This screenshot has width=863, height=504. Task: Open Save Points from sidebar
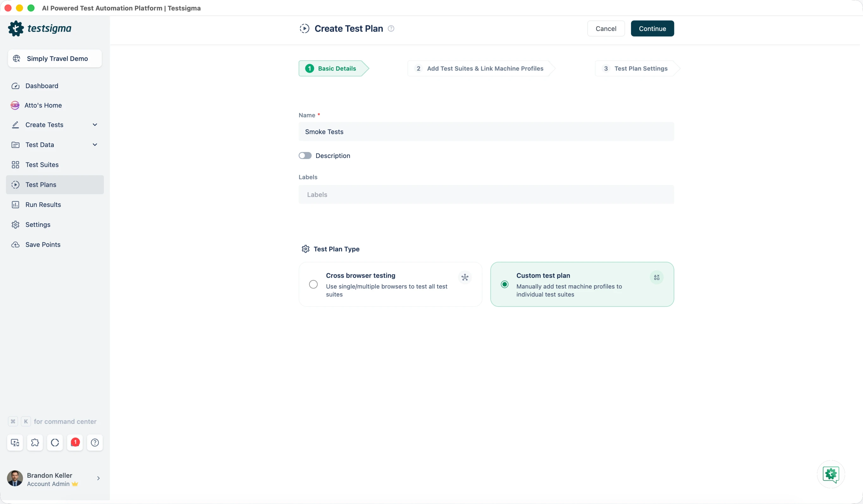43,245
